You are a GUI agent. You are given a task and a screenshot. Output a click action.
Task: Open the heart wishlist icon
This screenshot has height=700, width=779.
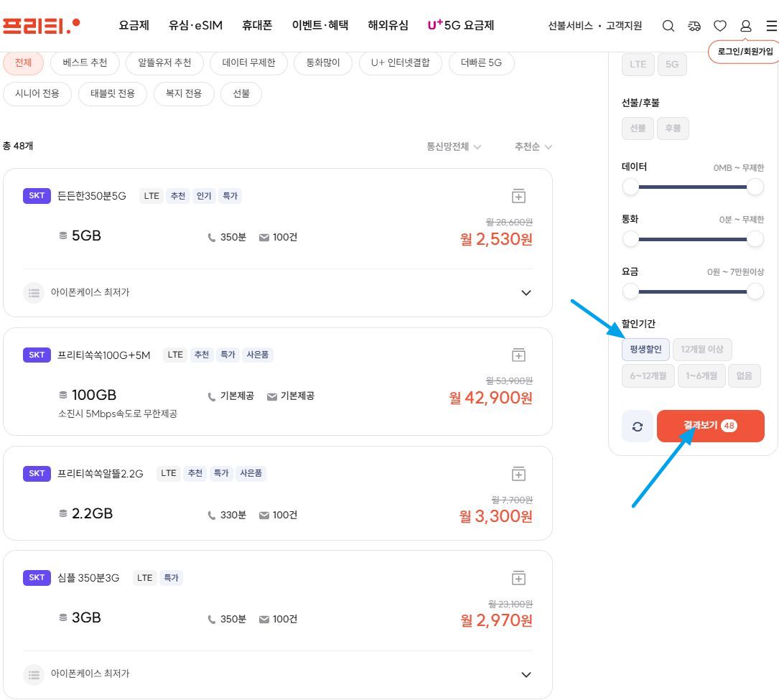pyautogui.click(x=720, y=26)
